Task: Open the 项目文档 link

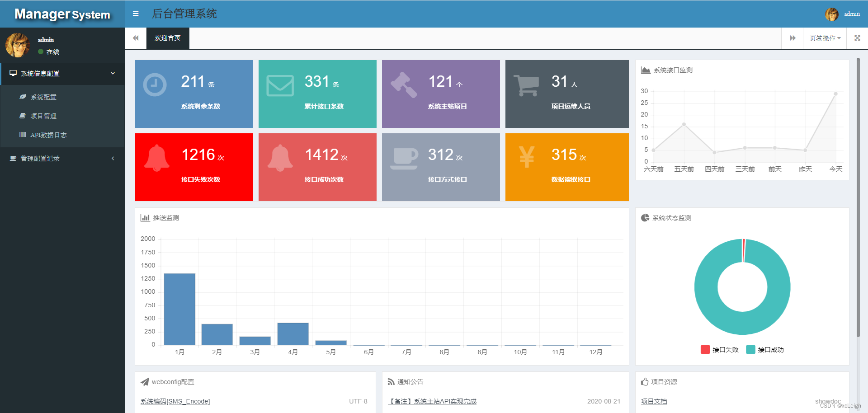Action: click(x=654, y=401)
